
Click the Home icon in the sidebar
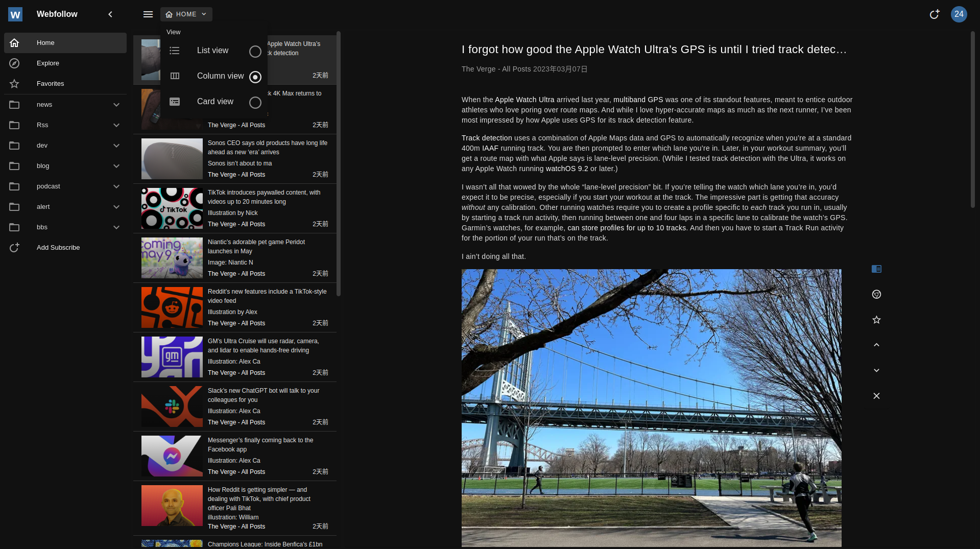[x=14, y=43]
